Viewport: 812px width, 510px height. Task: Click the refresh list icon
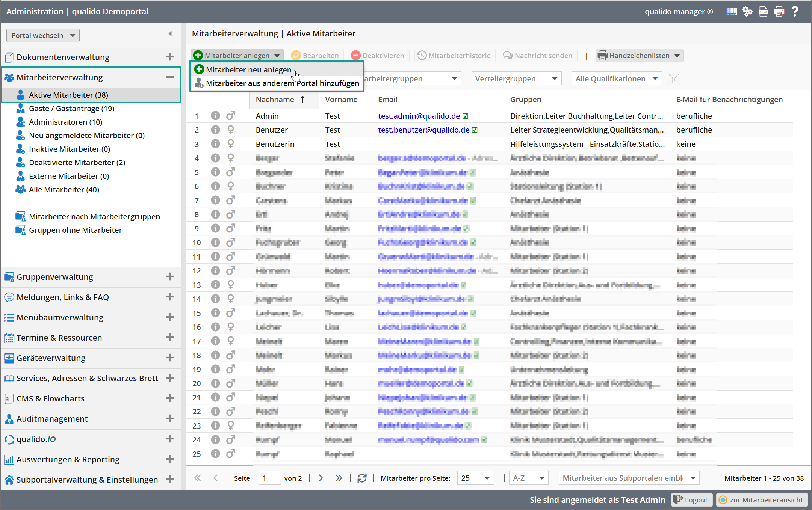(362, 478)
